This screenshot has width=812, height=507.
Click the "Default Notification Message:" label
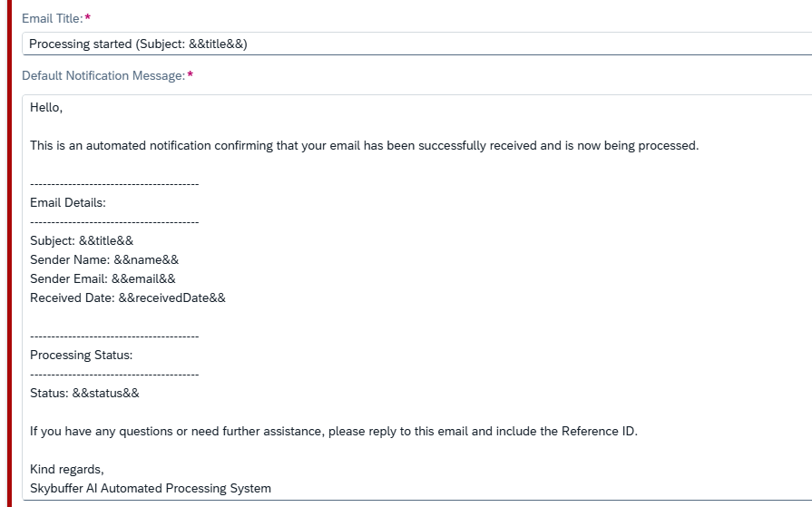coord(103,76)
